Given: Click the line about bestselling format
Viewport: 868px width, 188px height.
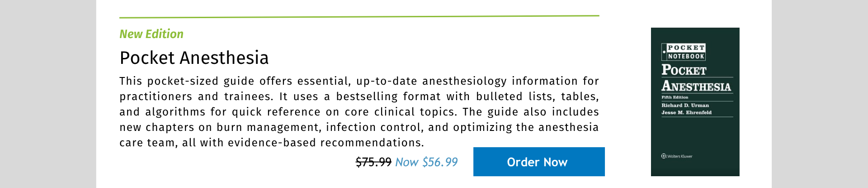Looking at the screenshot, I should pyautogui.click(x=359, y=96).
